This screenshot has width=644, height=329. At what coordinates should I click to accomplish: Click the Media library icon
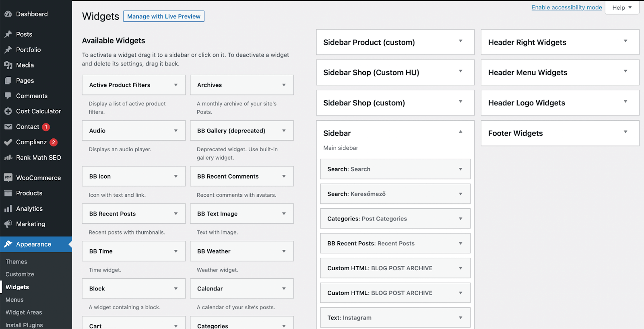pos(8,65)
